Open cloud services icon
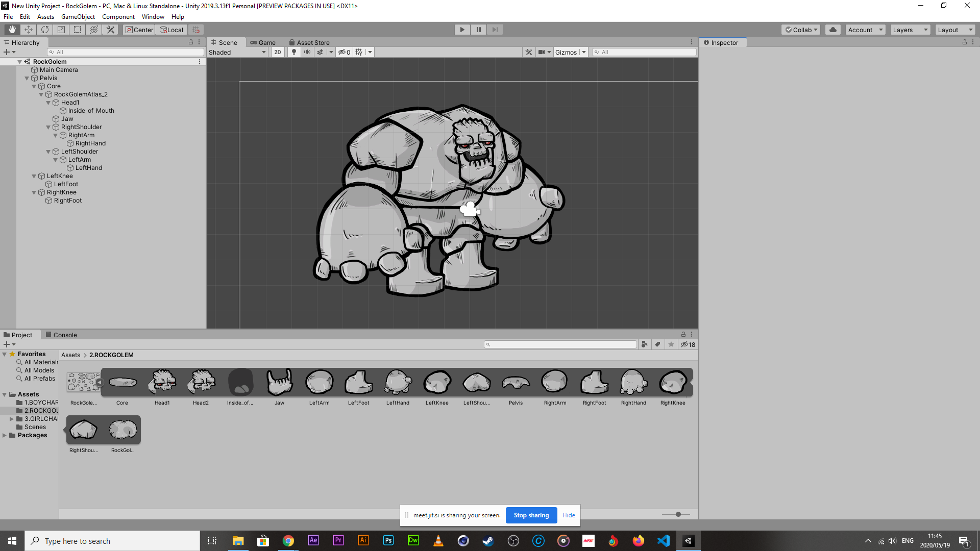This screenshot has width=980, height=551. tap(833, 30)
